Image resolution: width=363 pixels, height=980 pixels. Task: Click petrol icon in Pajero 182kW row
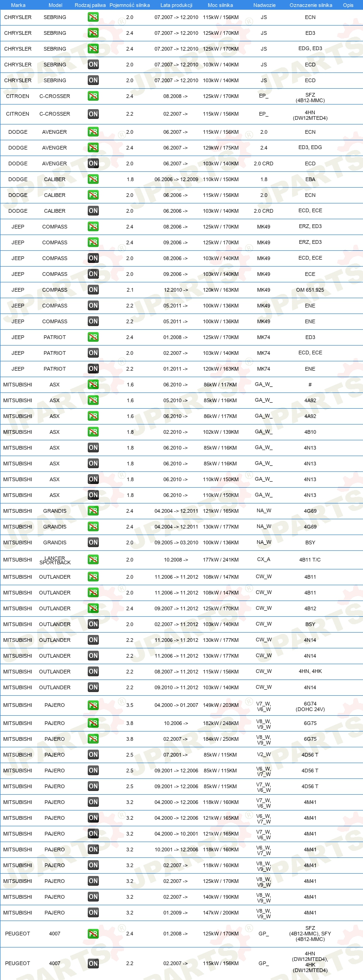pos(93,723)
